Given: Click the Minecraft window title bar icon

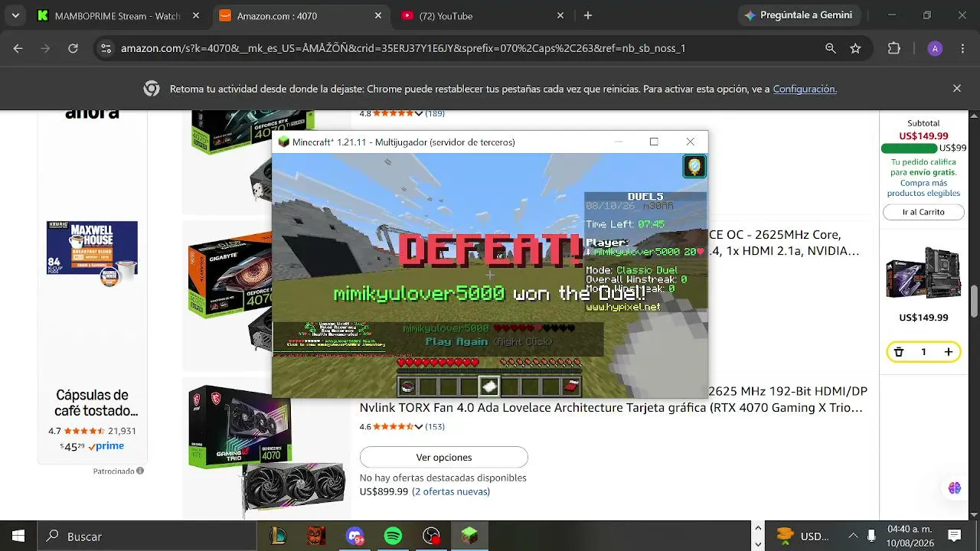Looking at the screenshot, I should click(284, 142).
